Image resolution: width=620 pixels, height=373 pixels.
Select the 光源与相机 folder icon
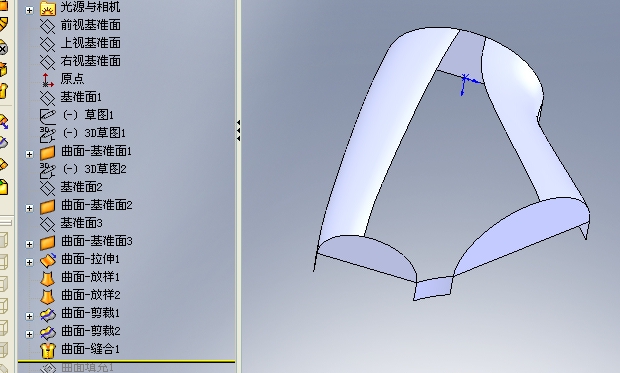(x=48, y=8)
